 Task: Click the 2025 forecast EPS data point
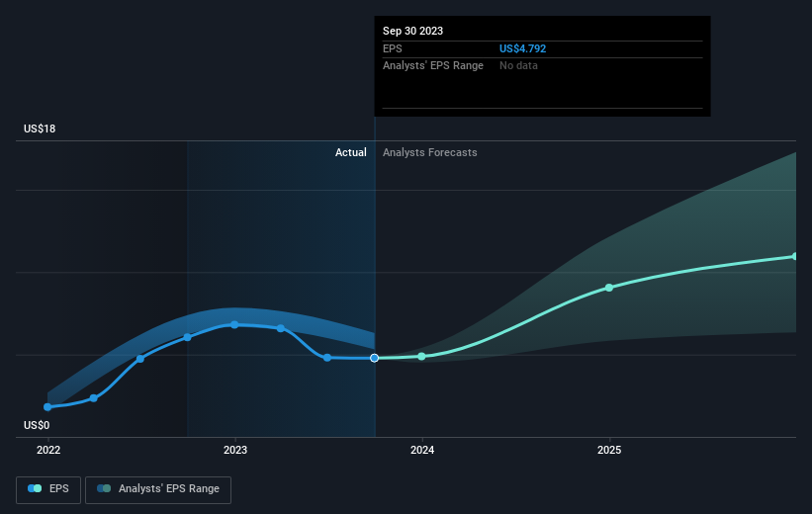click(609, 288)
